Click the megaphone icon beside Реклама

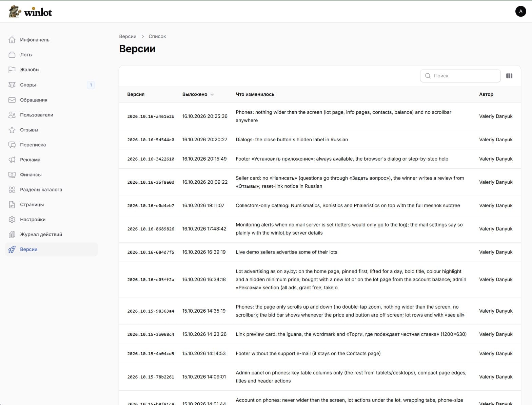[x=12, y=160]
